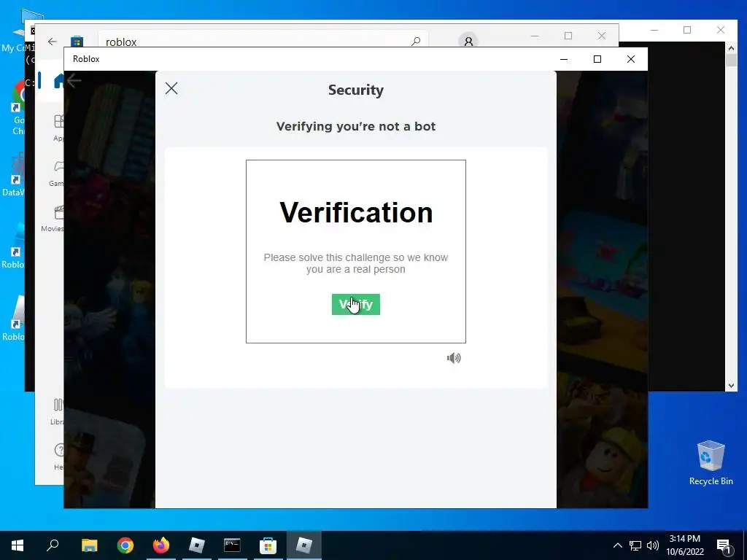Viewport: 747px width, 560px height.
Task: Maximize the command prompt window
Action: [687, 30]
